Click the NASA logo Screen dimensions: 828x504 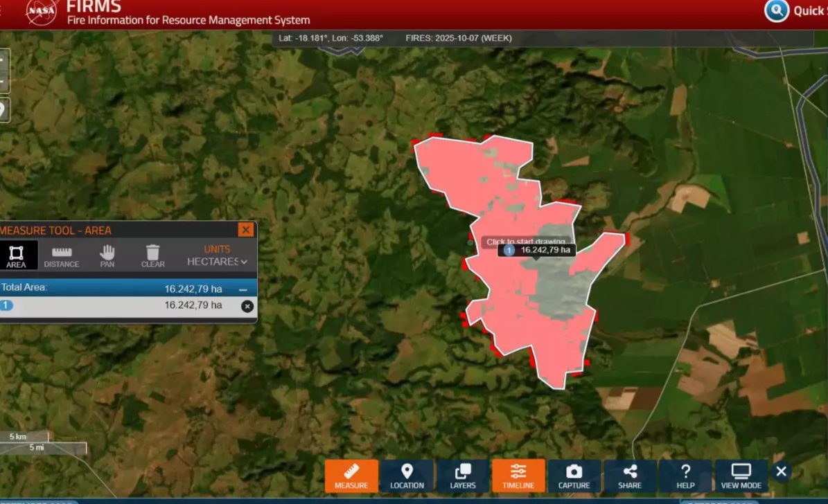tap(41, 12)
